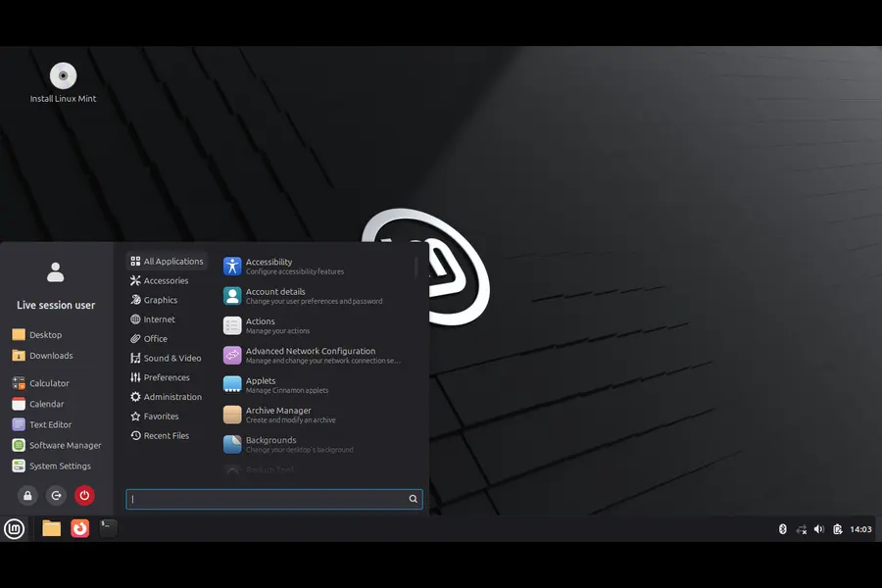The height and width of the screenshot is (588, 882).
Task: Open Advanced Network Configuration entry
Action: point(315,356)
